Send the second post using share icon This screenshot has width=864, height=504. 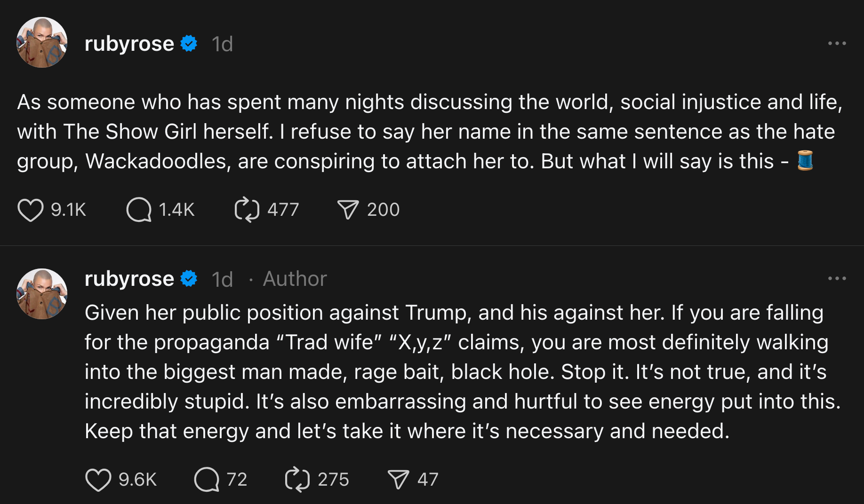[x=398, y=480]
